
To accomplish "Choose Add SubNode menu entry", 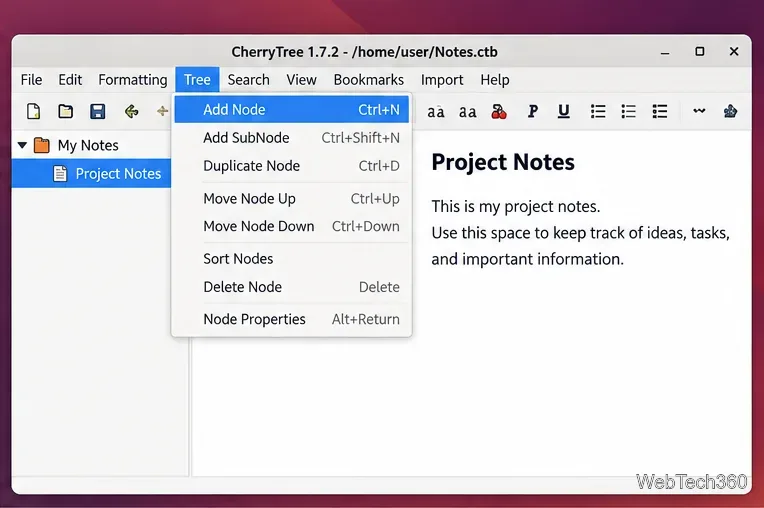I will (x=291, y=138).
